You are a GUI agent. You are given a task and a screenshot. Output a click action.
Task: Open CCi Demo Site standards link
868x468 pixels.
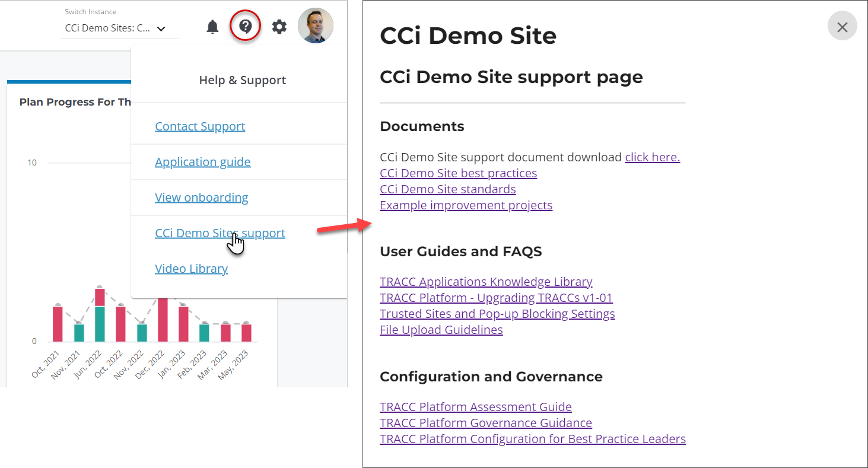[447, 189]
